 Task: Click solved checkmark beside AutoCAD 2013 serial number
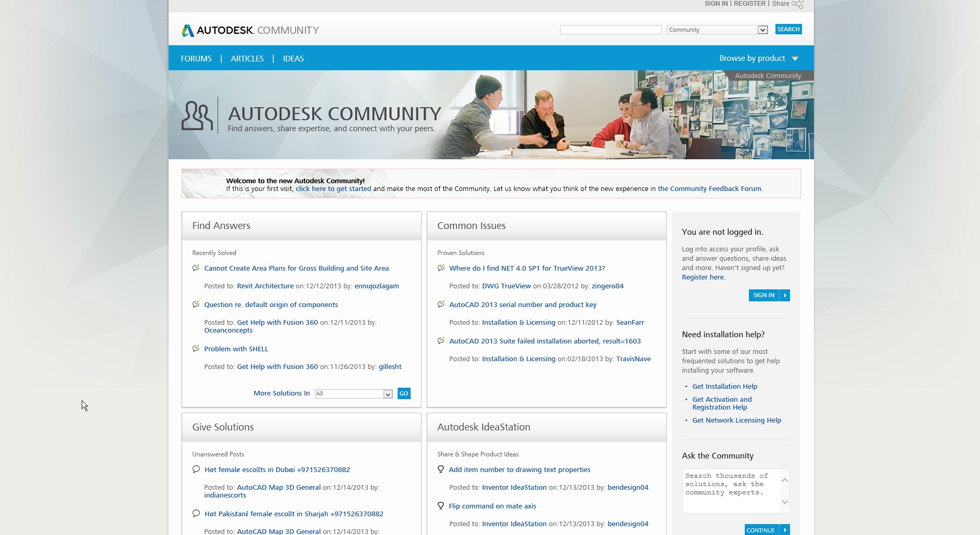(x=441, y=304)
